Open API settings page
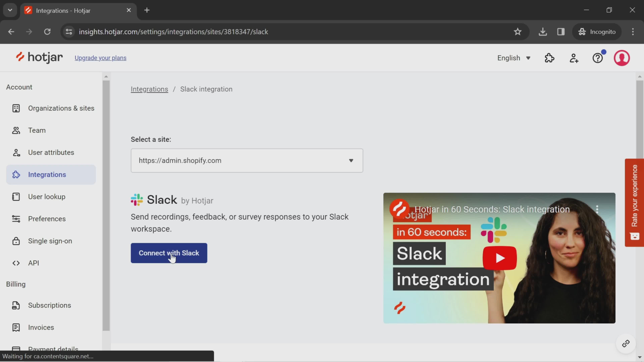Screen dimensions: 644x362 (x=34, y=263)
